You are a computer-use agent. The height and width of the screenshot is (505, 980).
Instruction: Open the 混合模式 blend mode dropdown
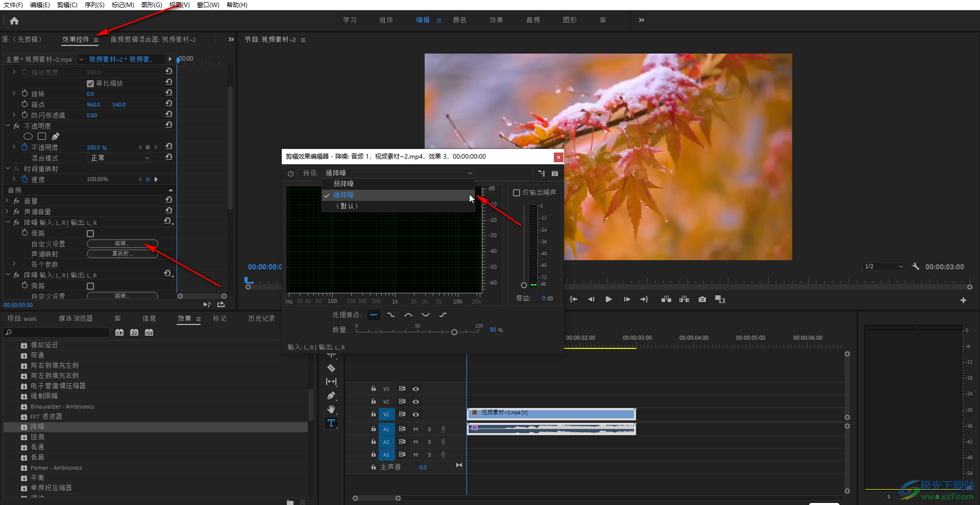[x=120, y=158]
